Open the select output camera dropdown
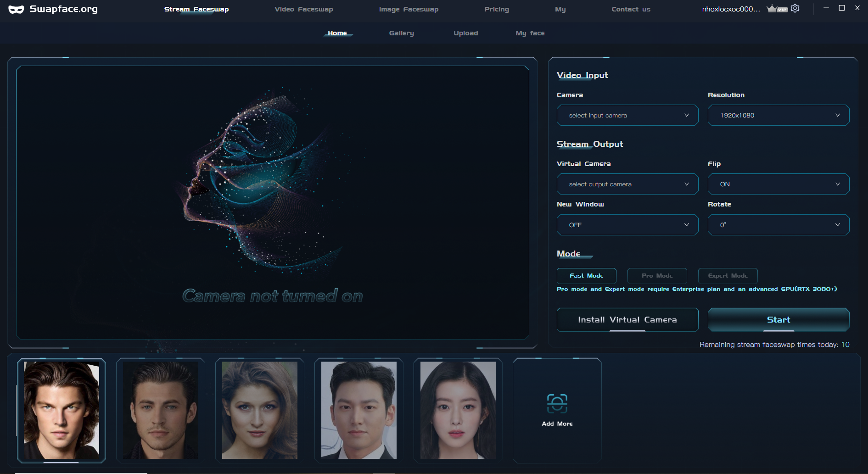The width and height of the screenshot is (868, 474). (627, 184)
